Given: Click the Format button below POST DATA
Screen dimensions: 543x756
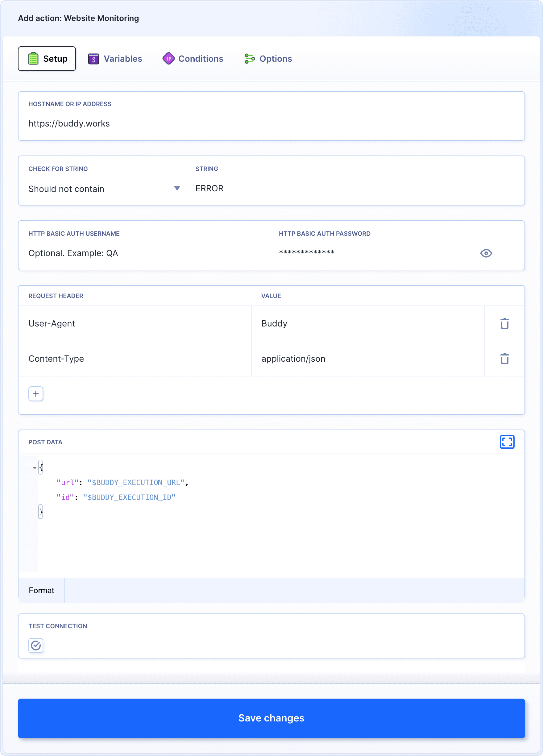Looking at the screenshot, I should 41,590.
